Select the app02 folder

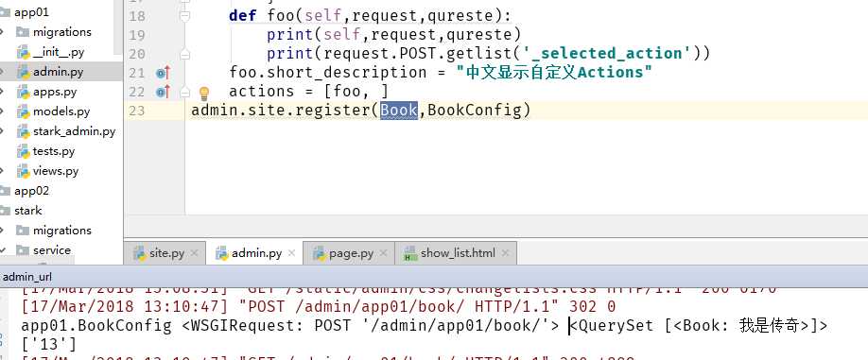coord(31,191)
